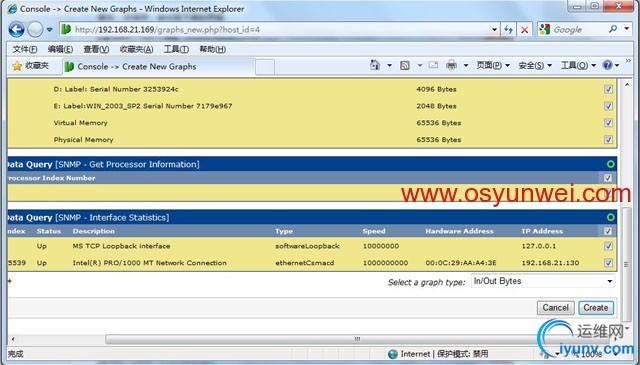This screenshot has width=640, height=365.
Task: Toggle select-all checkbox in Interface Statistics header
Action: (608, 231)
